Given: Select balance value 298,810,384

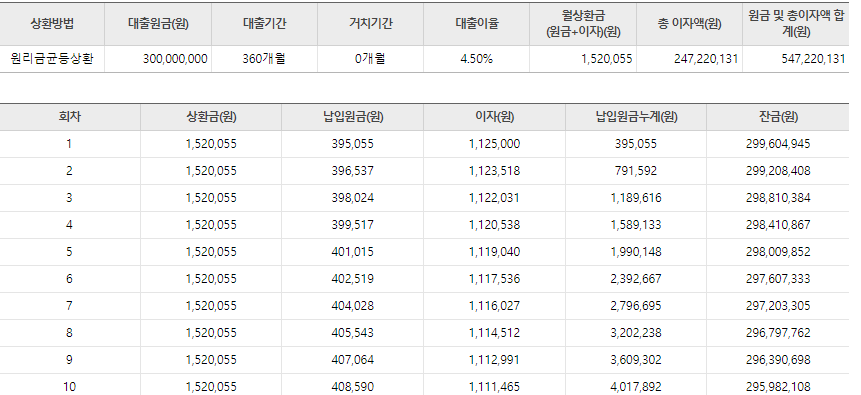Looking at the screenshot, I should tap(778, 198).
